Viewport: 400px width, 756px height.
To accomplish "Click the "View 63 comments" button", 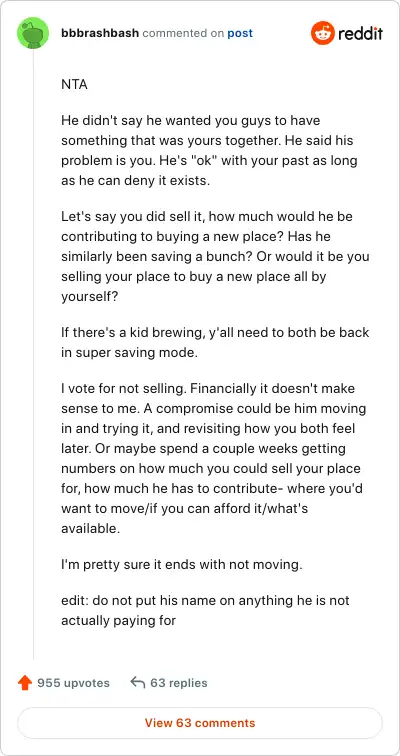I will point(200,723).
